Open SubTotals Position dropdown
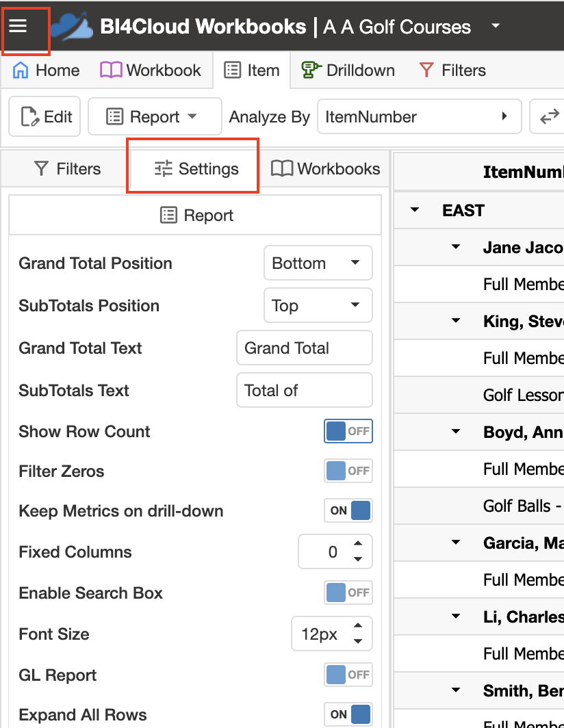 point(318,305)
